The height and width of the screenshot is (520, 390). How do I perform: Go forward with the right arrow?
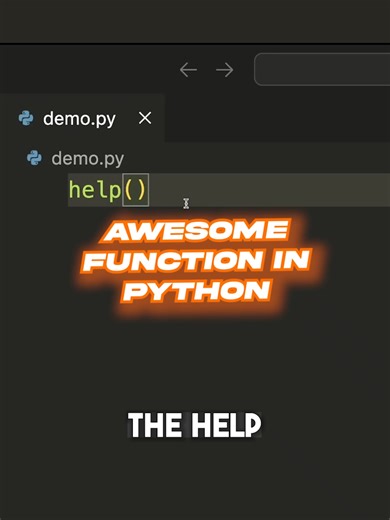tap(224, 70)
